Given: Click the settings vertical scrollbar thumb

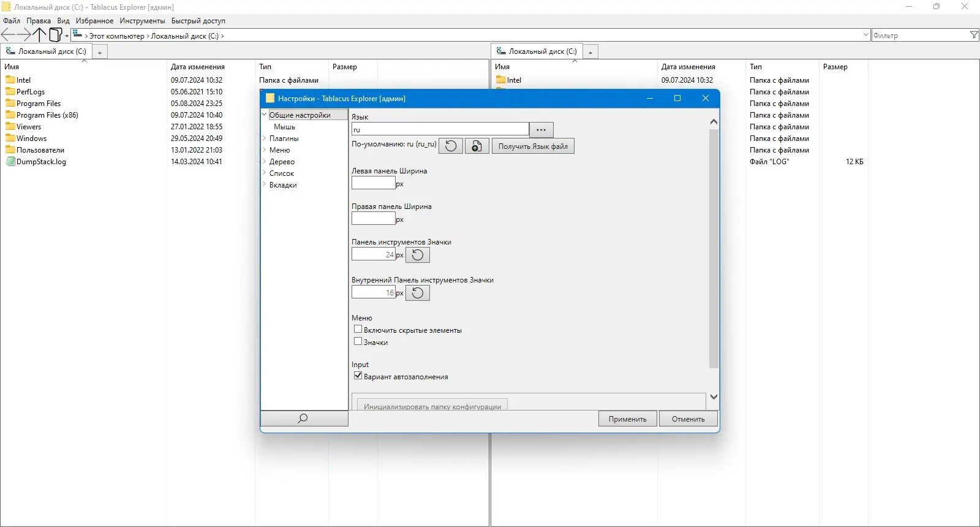Looking at the screenshot, I should (x=714, y=248).
